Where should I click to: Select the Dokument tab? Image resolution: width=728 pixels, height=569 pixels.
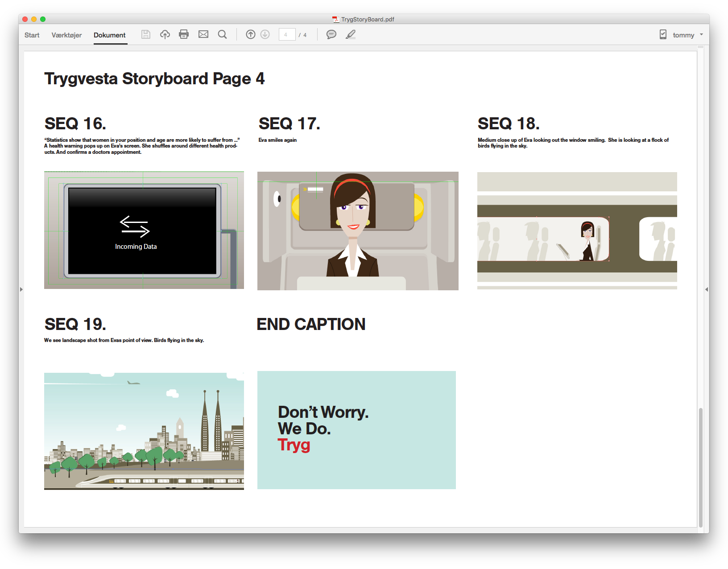[x=110, y=35]
